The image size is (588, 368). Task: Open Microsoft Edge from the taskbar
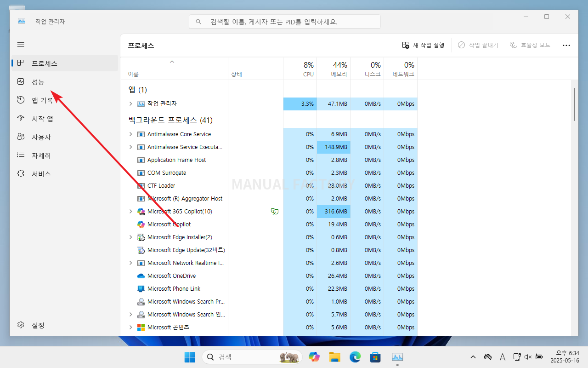[x=355, y=357]
